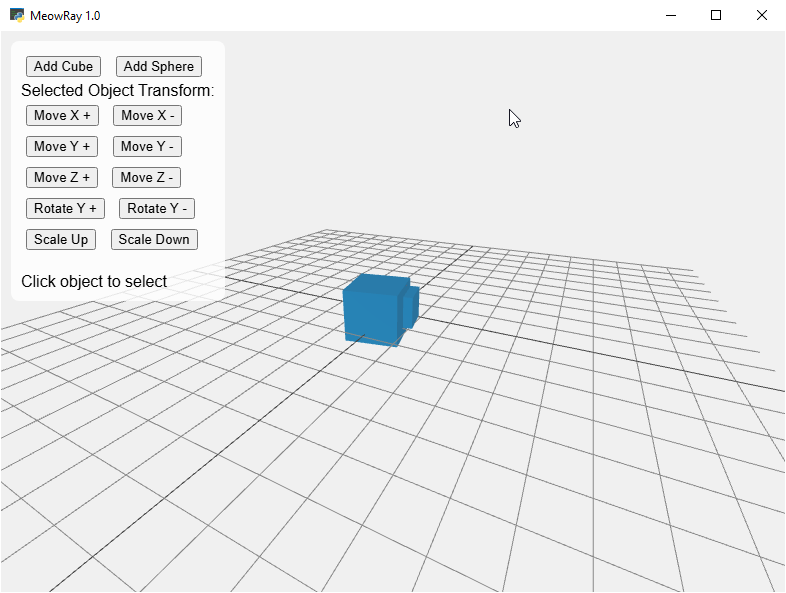The image size is (786, 593).
Task: Click the Move Z + button
Action: 62,177
